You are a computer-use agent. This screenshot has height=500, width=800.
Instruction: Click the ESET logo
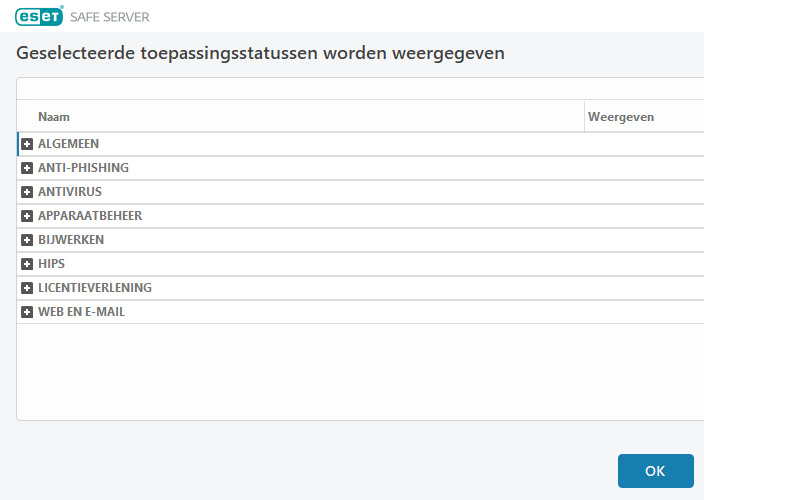(x=39, y=16)
